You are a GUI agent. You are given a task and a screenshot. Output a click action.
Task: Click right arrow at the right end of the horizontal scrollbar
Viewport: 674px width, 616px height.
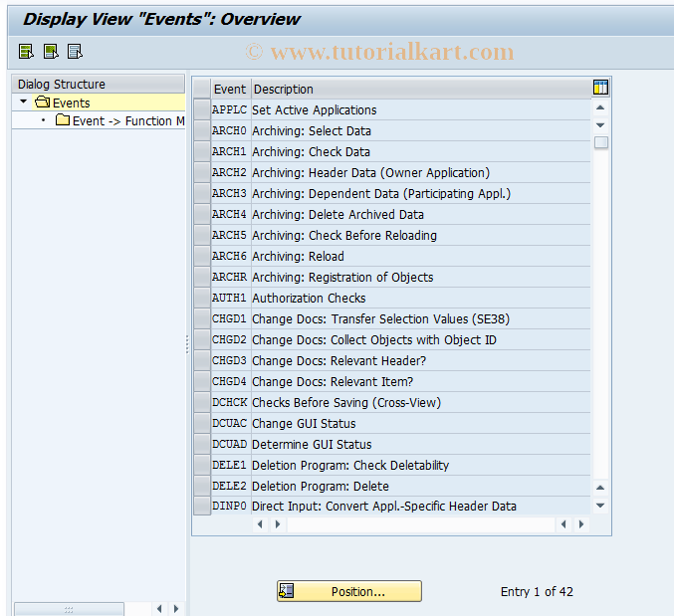pyautogui.click(x=581, y=524)
